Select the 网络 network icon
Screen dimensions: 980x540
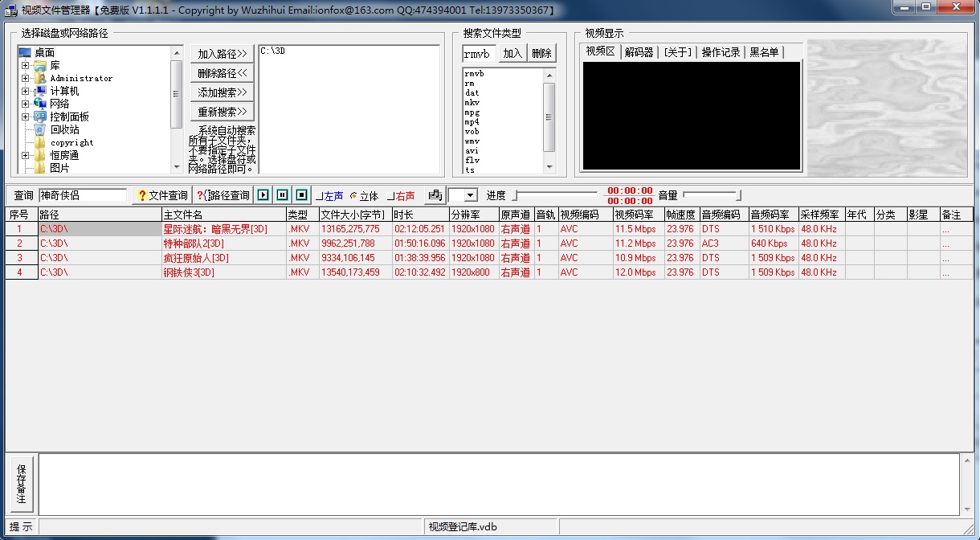coord(40,104)
